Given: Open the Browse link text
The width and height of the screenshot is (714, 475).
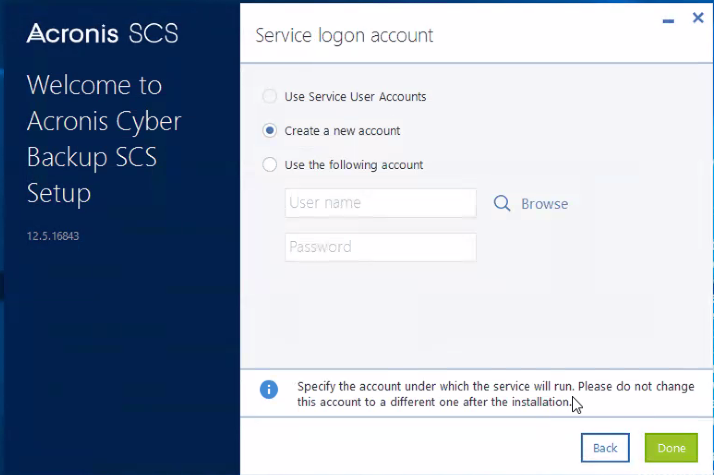Looking at the screenshot, I should [x=544, y=204].
